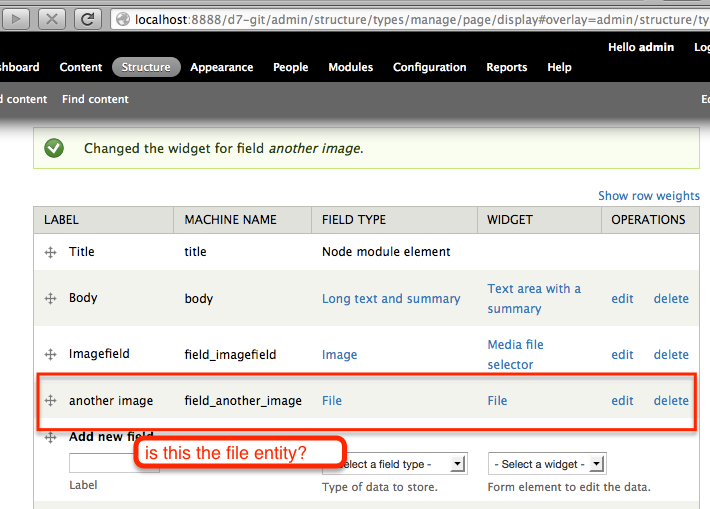Click the drag handle for another image row
The height and width of the screenshot is (509, 710).
coord(50,400)
